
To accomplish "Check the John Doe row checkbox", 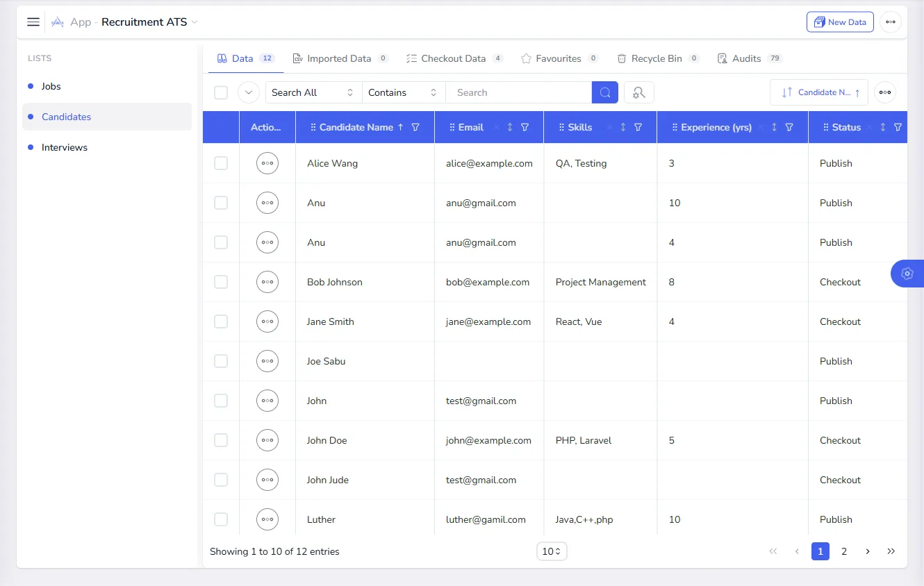I will tap(221, 440).
